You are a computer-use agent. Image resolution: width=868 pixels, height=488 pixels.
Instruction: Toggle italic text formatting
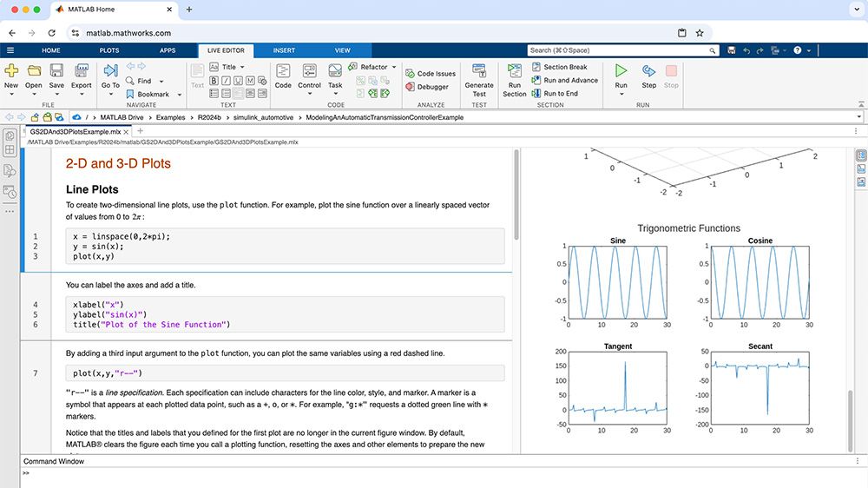click(x=226, y=81)
